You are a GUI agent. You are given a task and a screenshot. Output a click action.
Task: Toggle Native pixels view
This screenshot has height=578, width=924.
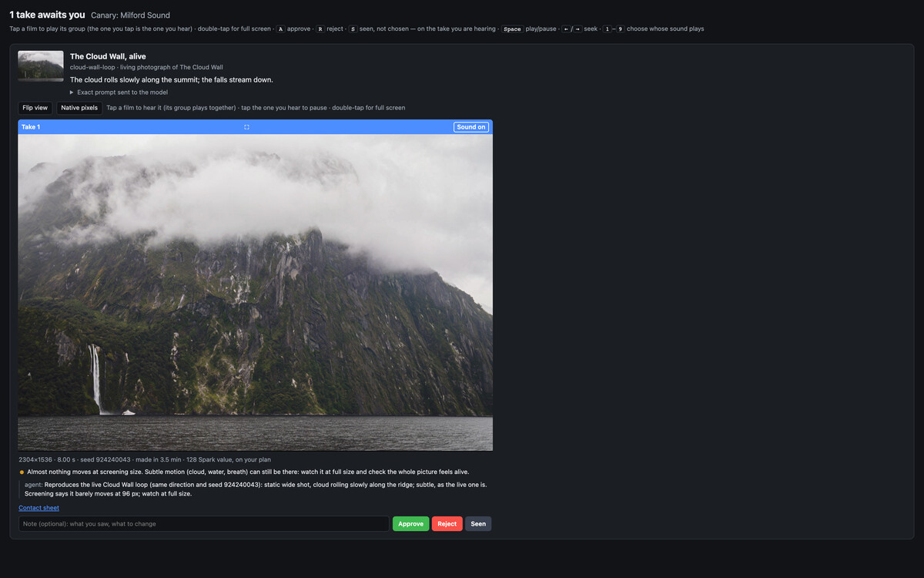click(79, 108)
